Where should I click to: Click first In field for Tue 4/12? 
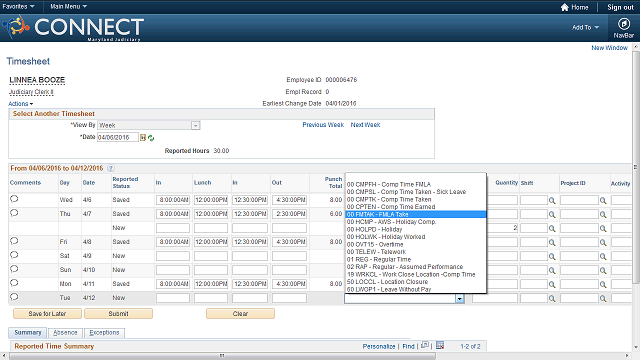[173, 298]
